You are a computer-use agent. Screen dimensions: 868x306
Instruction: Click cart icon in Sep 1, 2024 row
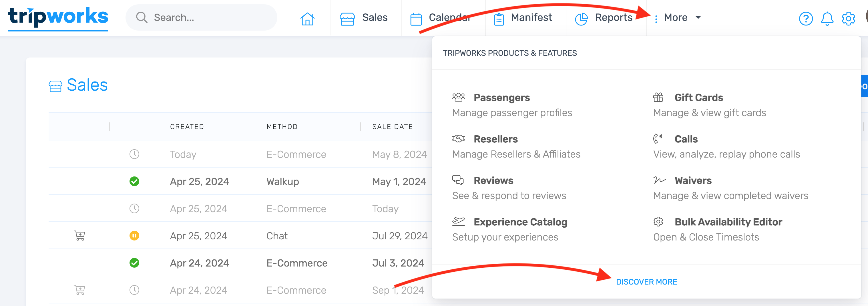[x=79, y=290]
